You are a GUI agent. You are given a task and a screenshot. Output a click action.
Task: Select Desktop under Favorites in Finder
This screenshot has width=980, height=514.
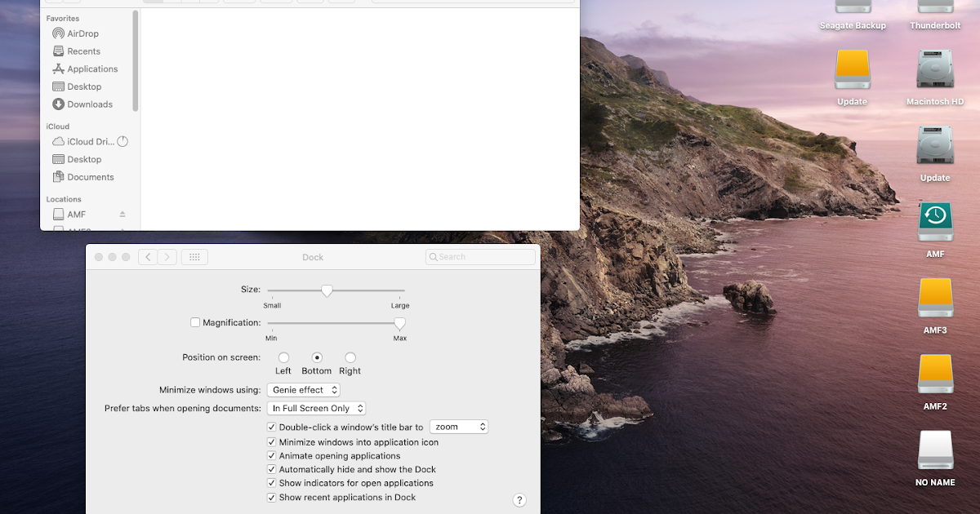(77, 86)
